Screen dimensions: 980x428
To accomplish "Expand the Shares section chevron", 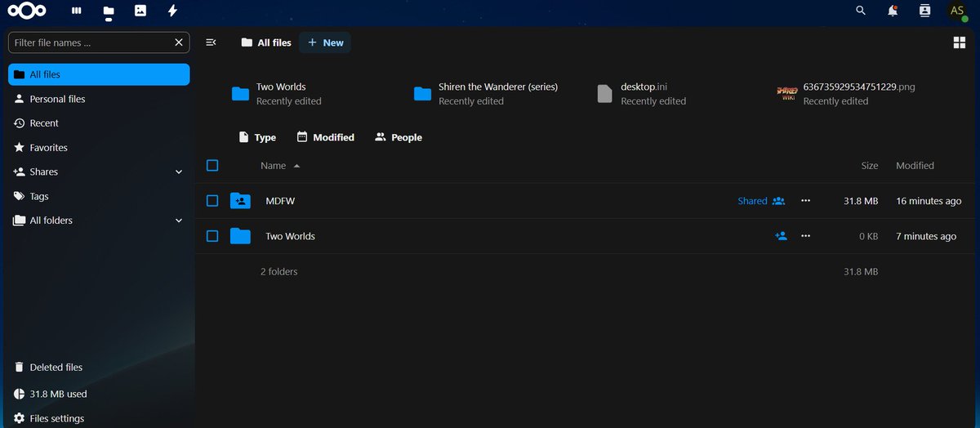I will (179, 172).
